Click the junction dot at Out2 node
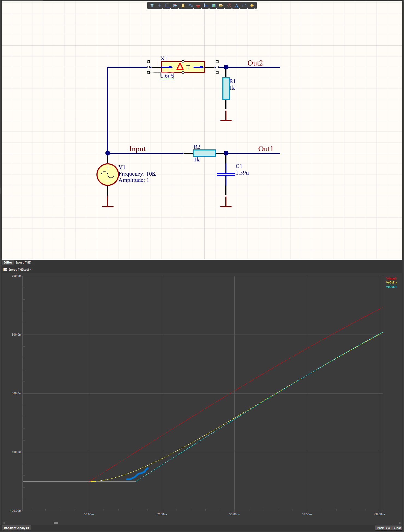 tap(226, 67)
